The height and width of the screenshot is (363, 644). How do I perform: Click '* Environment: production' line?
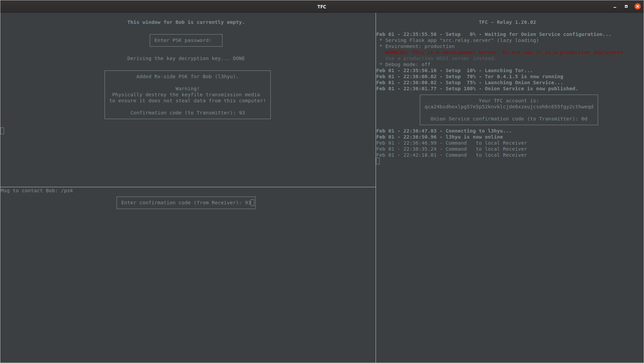point(417,46)
